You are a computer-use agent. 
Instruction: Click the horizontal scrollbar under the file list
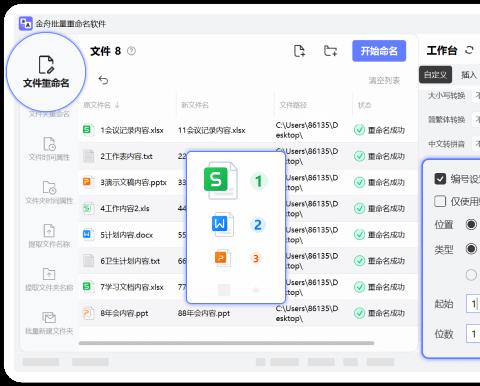(x=226, y=343)
